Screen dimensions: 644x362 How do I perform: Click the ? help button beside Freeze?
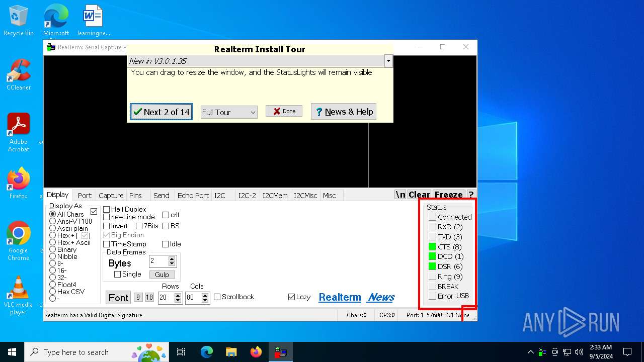point(471,195)
